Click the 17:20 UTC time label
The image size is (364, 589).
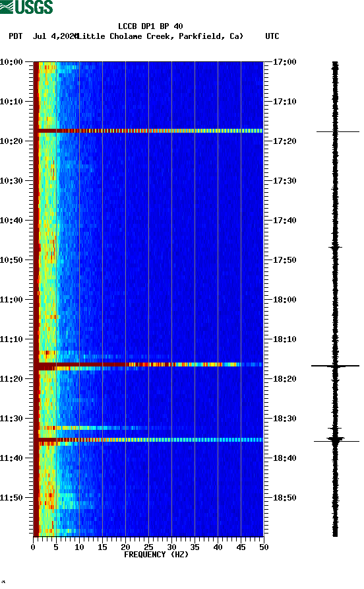tap(284, 141)
